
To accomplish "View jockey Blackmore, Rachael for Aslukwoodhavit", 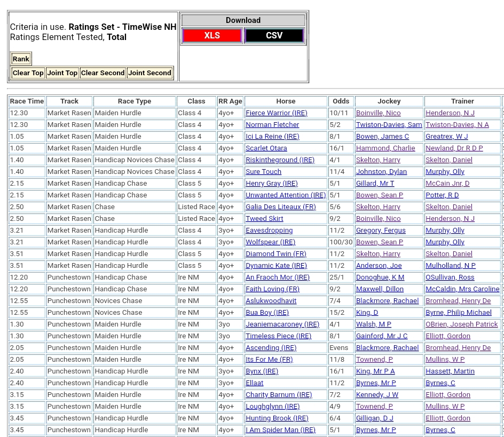I will [x=387, y=301].
